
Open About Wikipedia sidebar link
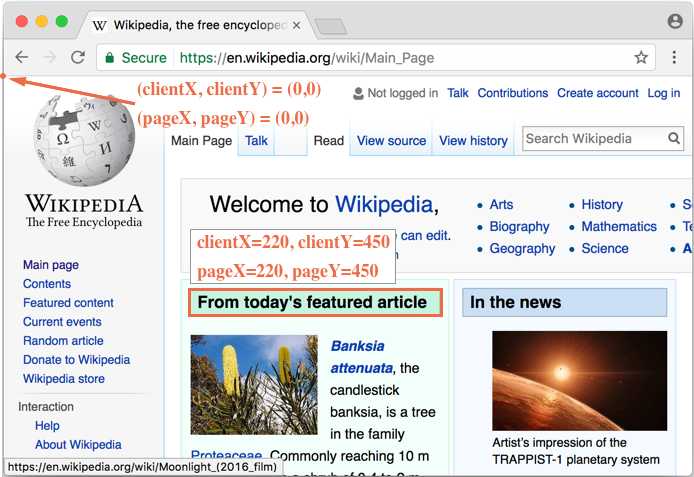pyautogui.click(x=78, y=445)
